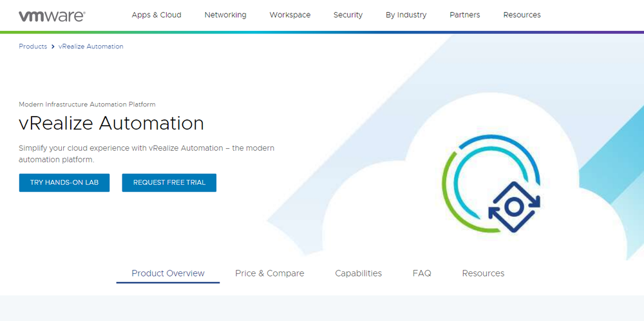Viewport: 644px width, 321px height.
Task: Go to the Products breadcrumb link
Action: (33, 46)
